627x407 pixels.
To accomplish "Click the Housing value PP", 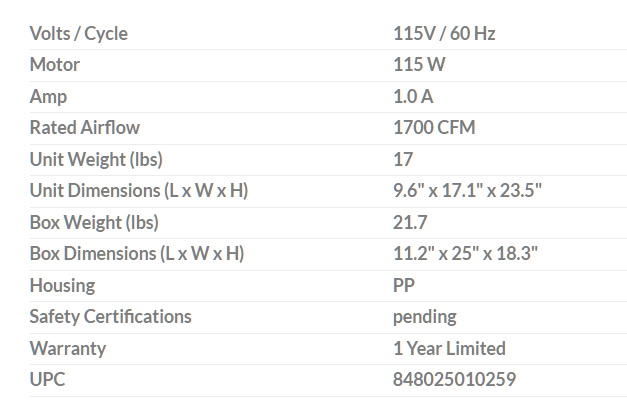I will pos(405,286).
